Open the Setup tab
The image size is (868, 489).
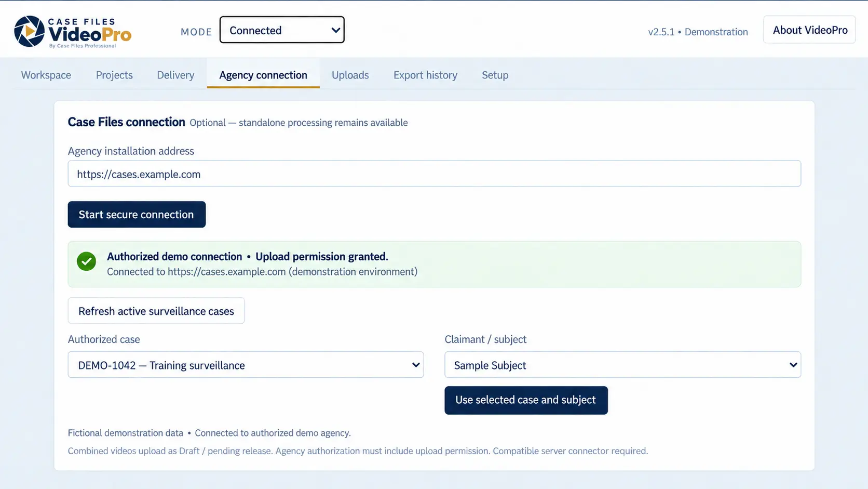(x=495, y=75)
